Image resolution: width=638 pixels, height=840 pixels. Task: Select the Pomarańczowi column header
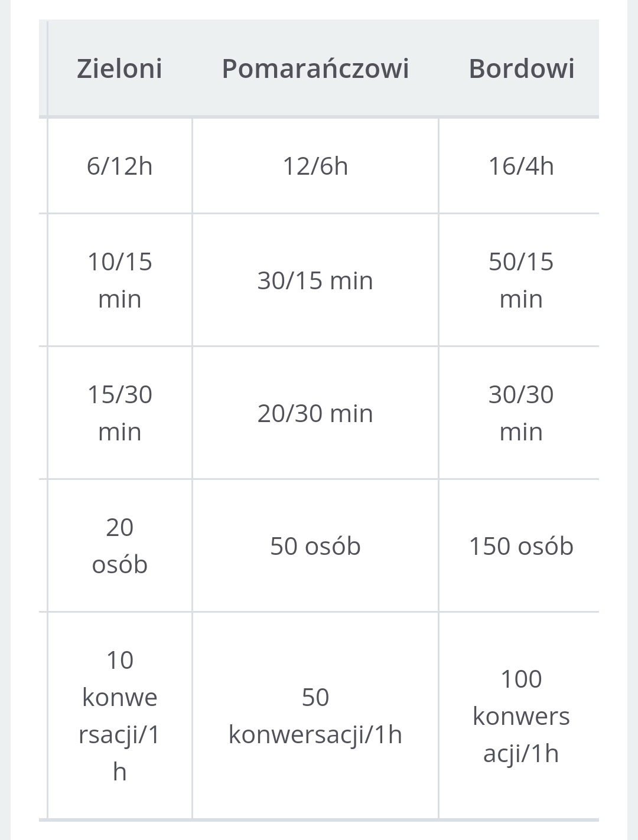(315, 68)
